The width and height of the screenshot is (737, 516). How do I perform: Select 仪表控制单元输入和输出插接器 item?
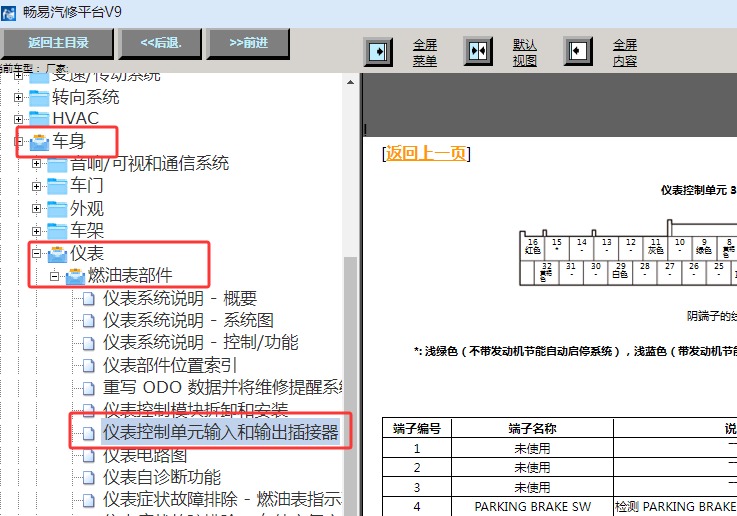pyautogui.click(x=220, y=432)
